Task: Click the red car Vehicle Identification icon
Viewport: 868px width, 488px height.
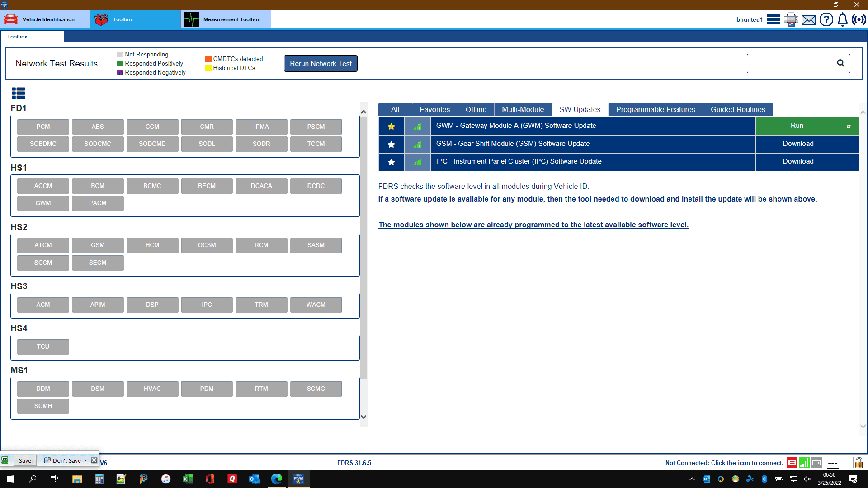Action: pyautogui.click(x=11, y=19)
